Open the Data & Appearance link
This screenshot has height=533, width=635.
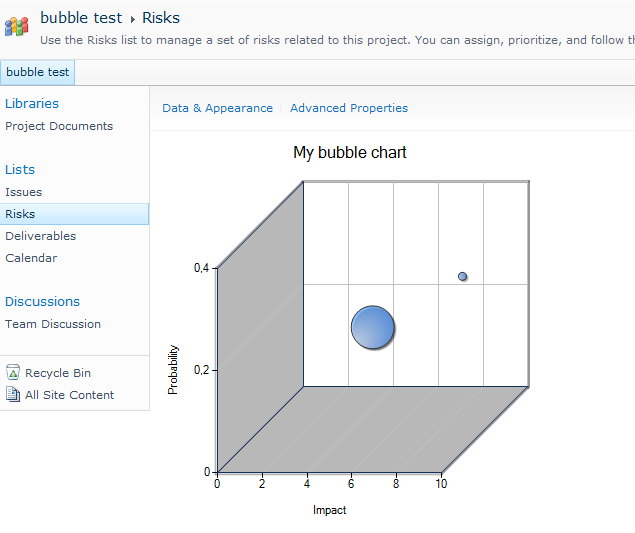(217, 108)
